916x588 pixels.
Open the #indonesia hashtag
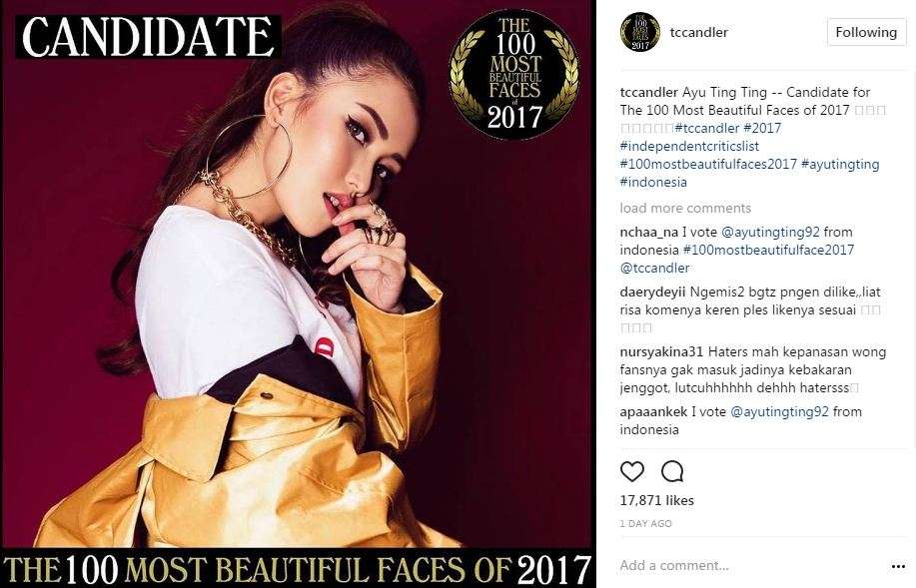[653, 182]
